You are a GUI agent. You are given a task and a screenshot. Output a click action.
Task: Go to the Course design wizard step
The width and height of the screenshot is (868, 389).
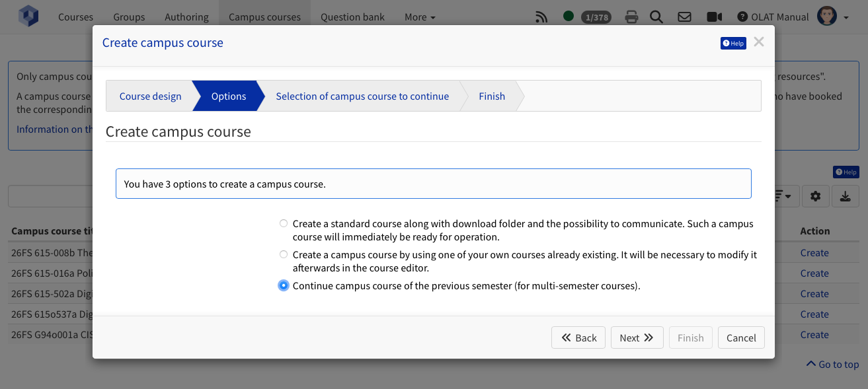coord(150,96)
